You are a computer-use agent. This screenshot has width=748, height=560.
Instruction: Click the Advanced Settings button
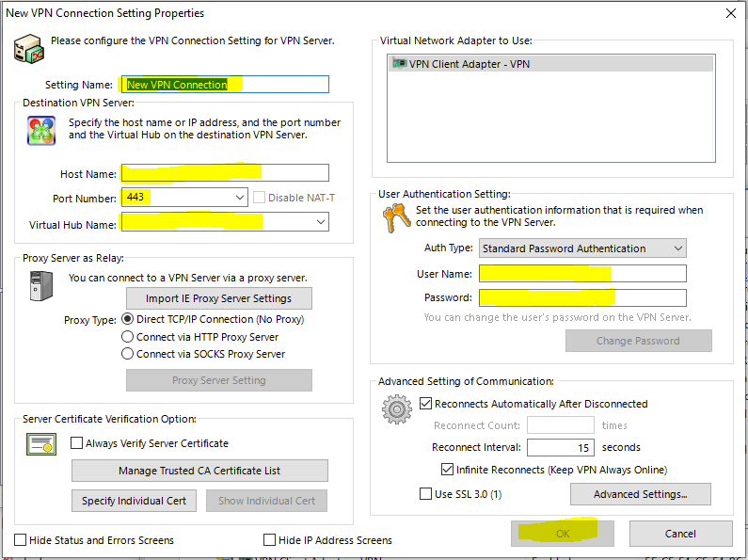640,494
